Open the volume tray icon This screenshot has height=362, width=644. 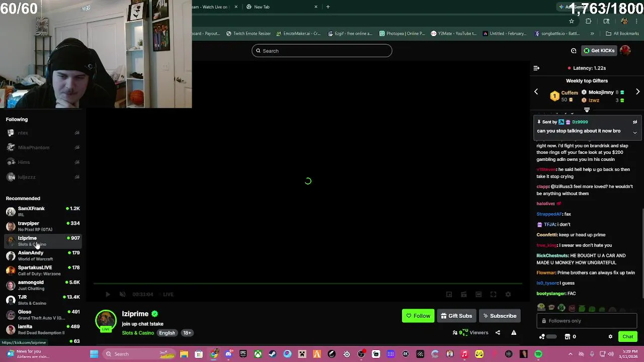click(x=611, y=354)
